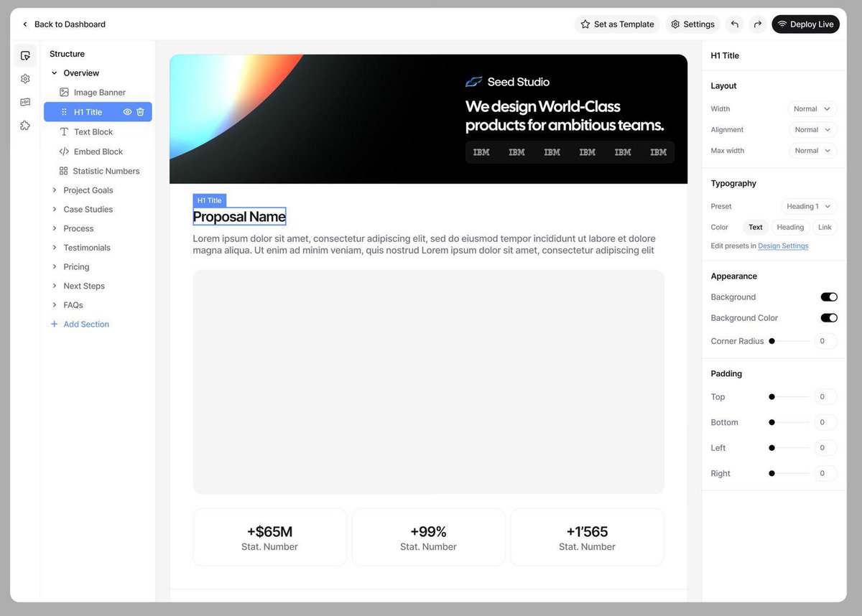This screenshot has height=616, width=862.
Task: Click the empty embed block placeholder
Action: 428,382
